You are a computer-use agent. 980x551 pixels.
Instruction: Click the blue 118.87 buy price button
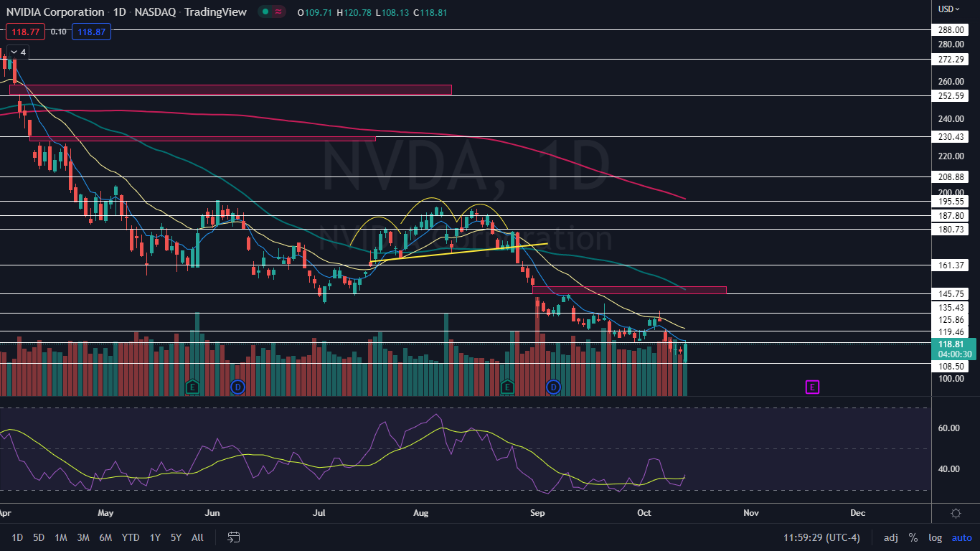tap(91, 32)
